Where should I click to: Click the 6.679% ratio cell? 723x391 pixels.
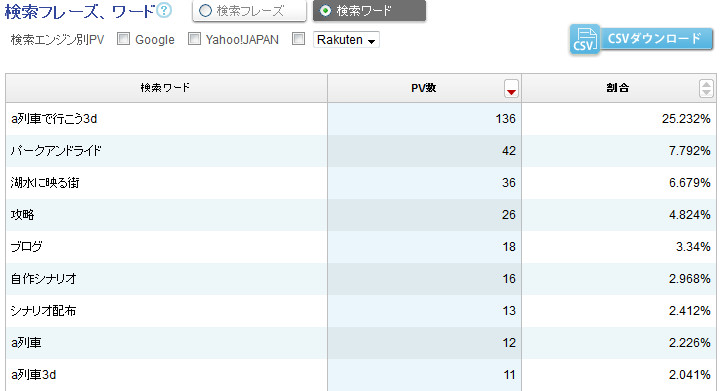coord(619,183)
